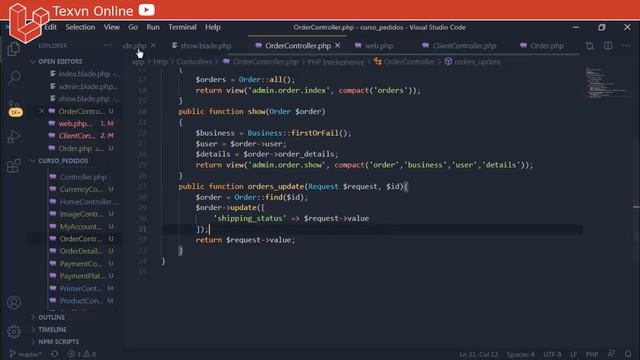Open the Extensions view

pos(14,165)
